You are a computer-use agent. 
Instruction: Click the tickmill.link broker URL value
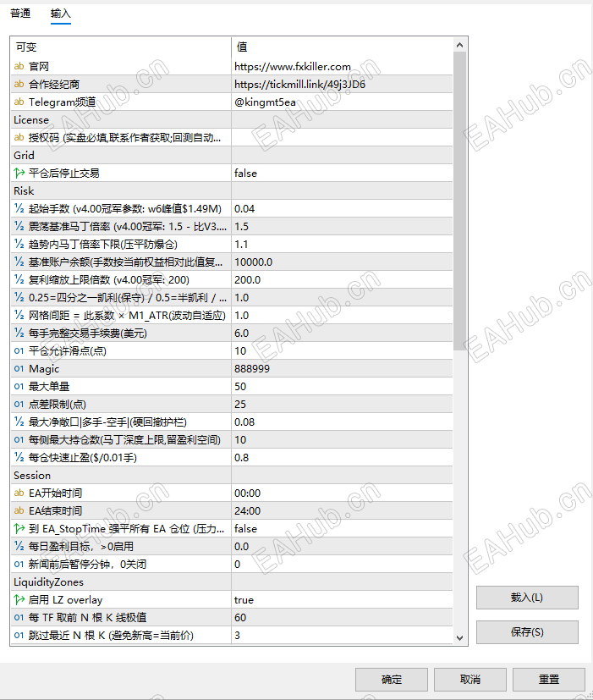pos(342,85)
